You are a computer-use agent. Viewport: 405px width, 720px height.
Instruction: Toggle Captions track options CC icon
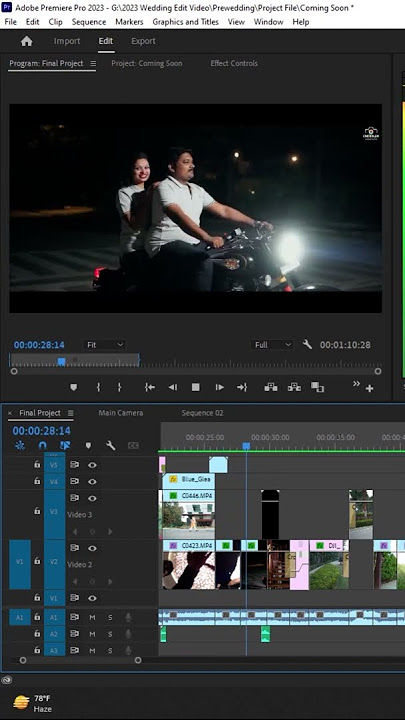pyautogui.click(x=133, y=445)
